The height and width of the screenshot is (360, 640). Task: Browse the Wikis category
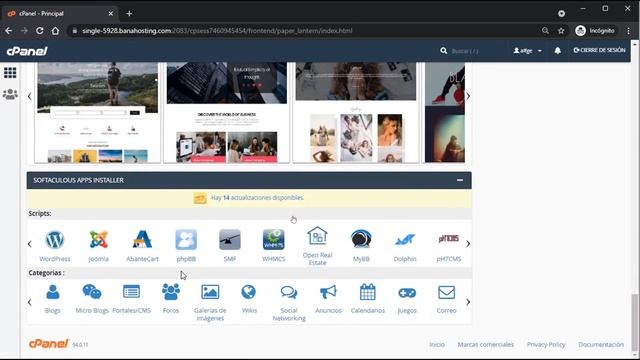[249, 299]
